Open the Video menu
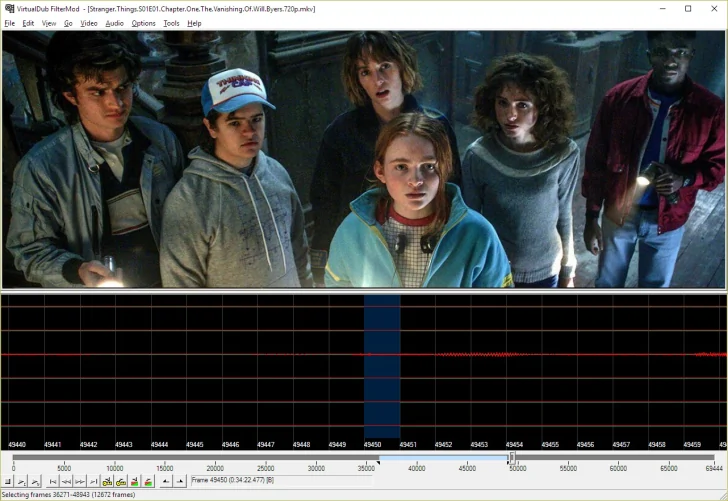The height and width of the screenshot is (501, 728). (89, 23)
